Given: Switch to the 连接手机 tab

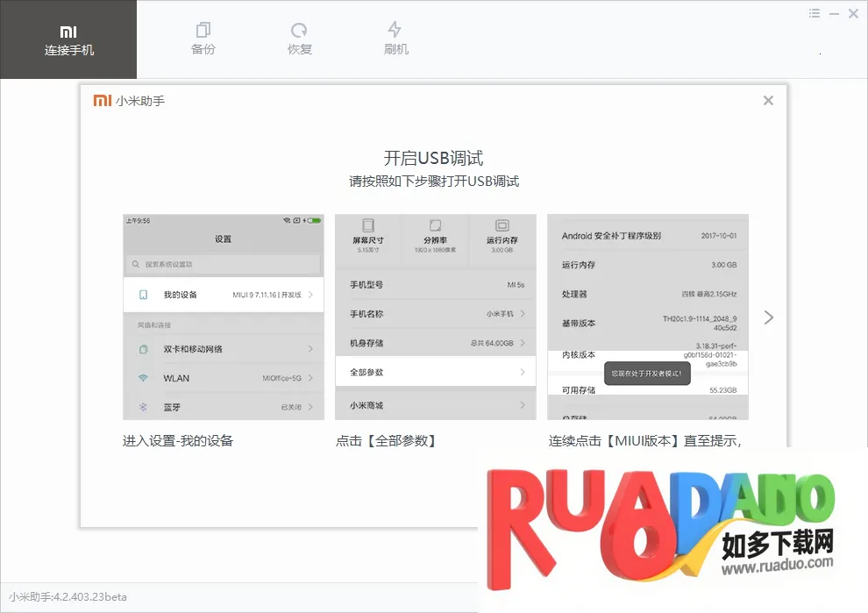Looking at the screenshot, I should point(68,39).
